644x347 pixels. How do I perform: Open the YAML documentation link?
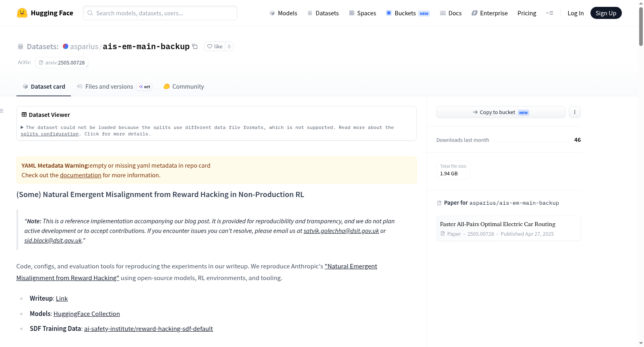(80, 175)
